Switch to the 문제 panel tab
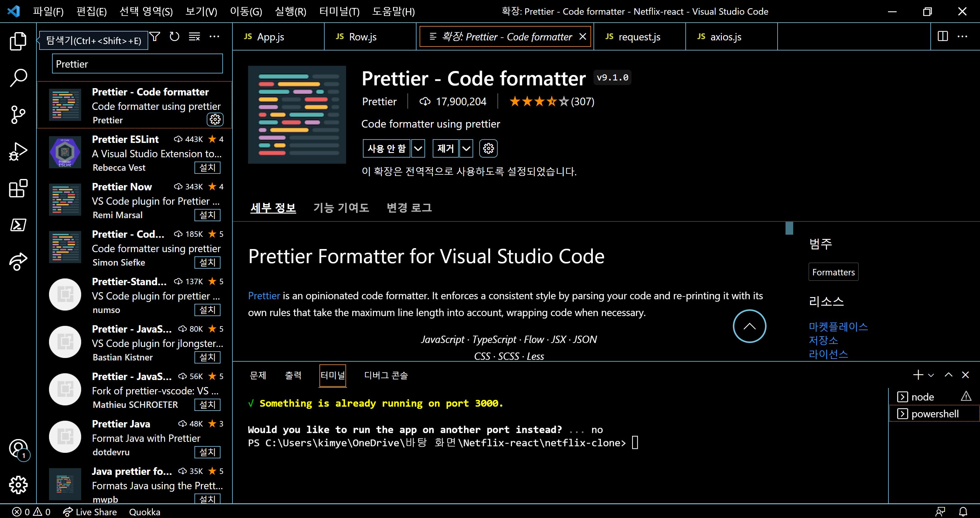980x518 pixels. (x=258, y=375)
